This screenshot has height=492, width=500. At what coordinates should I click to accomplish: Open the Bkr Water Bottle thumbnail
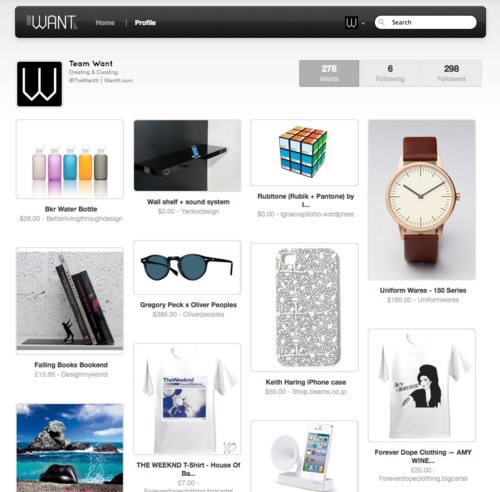click(70, 159)
